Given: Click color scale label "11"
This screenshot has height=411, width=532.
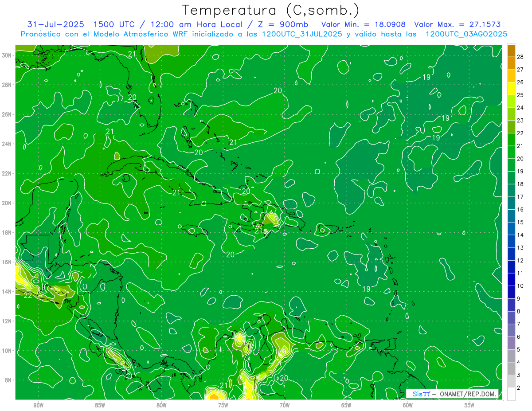Looking at the screenshot, I should [520, 273].
